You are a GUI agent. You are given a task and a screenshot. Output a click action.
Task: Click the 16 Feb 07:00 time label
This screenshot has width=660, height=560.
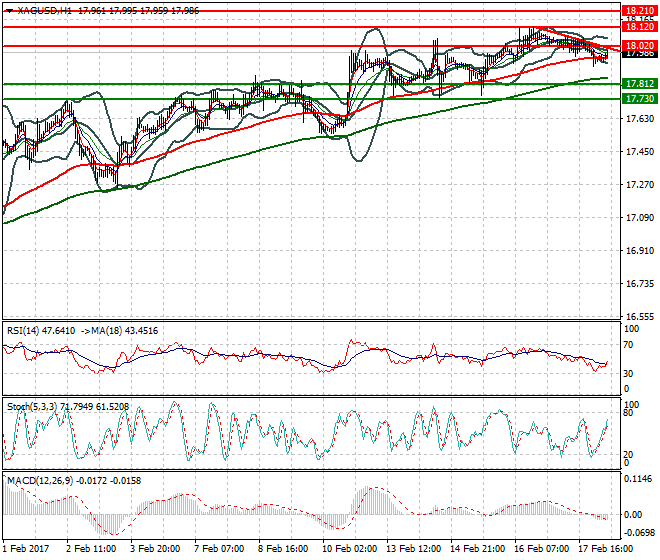click(542, 549)
